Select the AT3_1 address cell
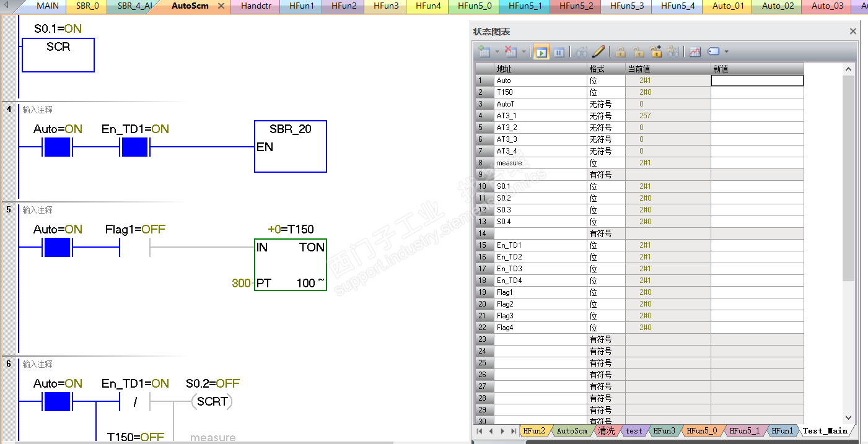868x444 pixels. point(540,116)
